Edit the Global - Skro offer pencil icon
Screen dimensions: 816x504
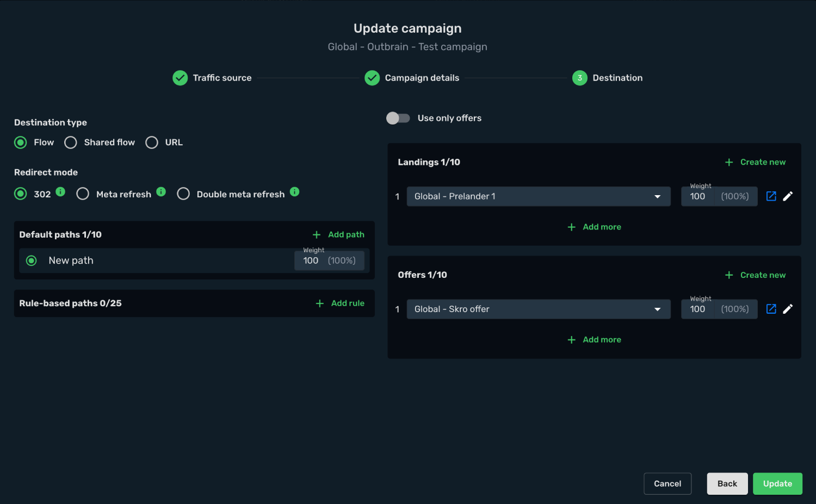tap(788, 309)
